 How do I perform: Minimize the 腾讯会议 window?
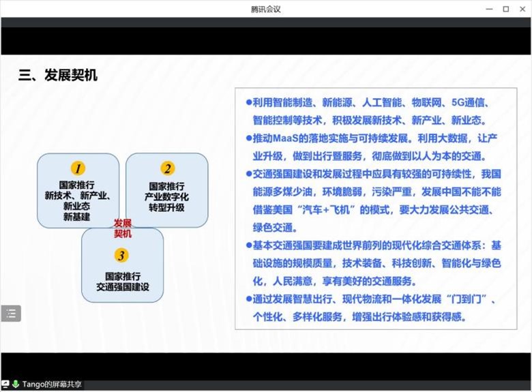coord(489,9)
